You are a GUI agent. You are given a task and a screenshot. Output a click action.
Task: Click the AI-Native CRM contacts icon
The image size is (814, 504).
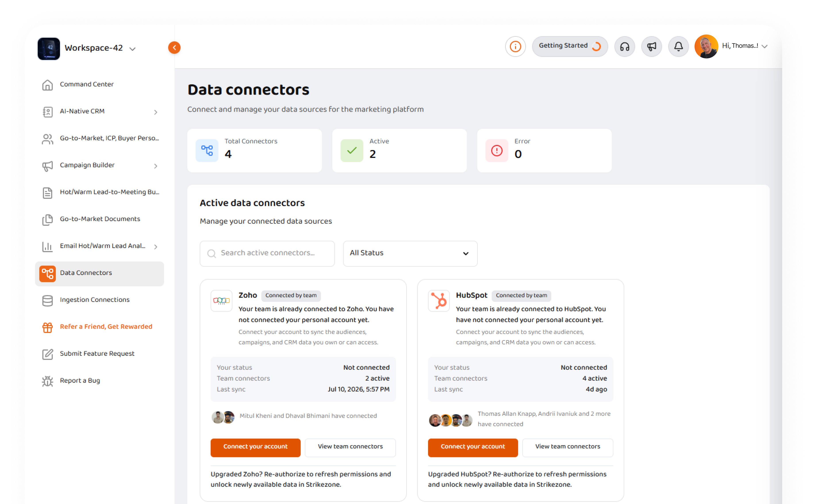point(47,112)
